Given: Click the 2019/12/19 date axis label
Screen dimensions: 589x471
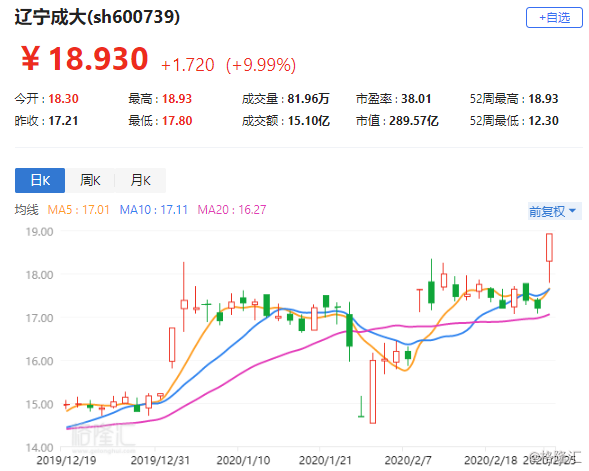Looking at the screenshot, I should tap(66, 460).
